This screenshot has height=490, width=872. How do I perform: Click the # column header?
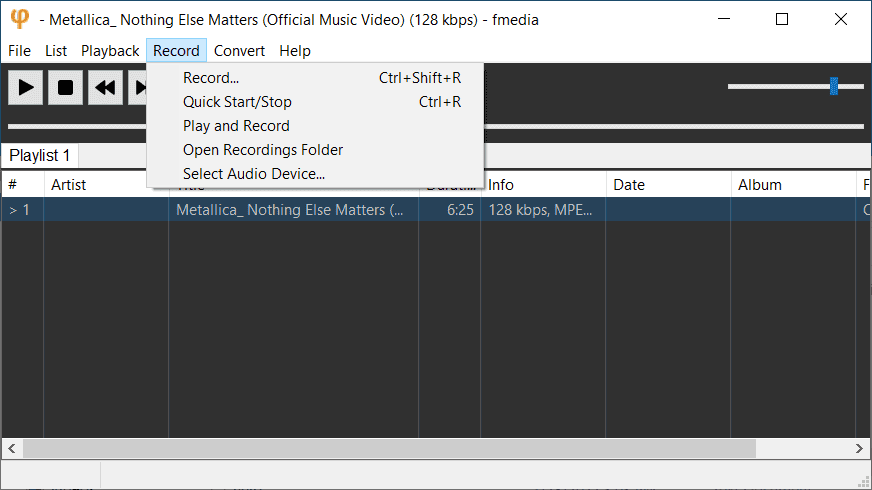23,185
